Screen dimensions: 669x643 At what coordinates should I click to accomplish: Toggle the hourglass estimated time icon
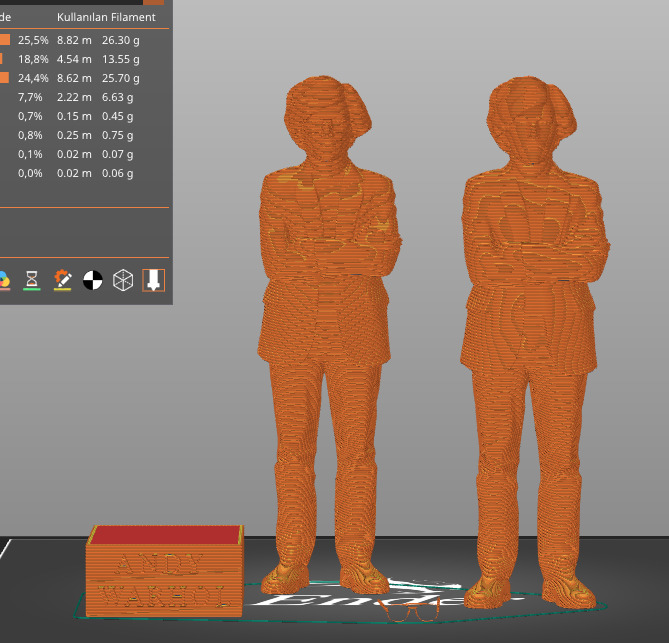pos(32,280)
